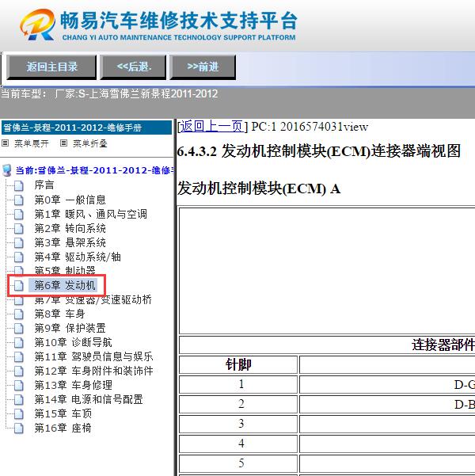Select pin number 4 table cell
This screenshot has height=476, width=475.
[x=238, y=444]
